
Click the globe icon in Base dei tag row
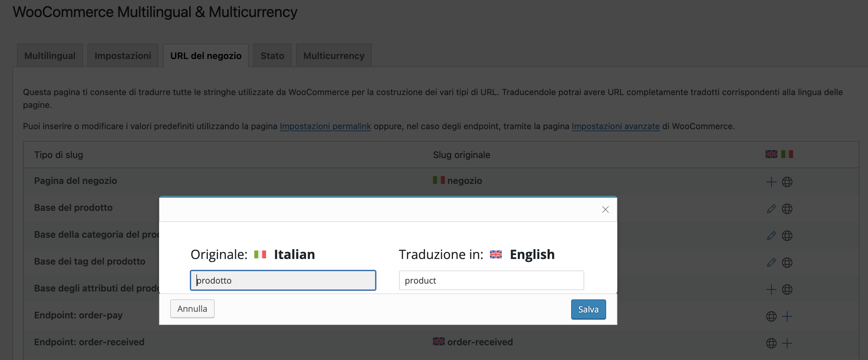coord(787,263)
